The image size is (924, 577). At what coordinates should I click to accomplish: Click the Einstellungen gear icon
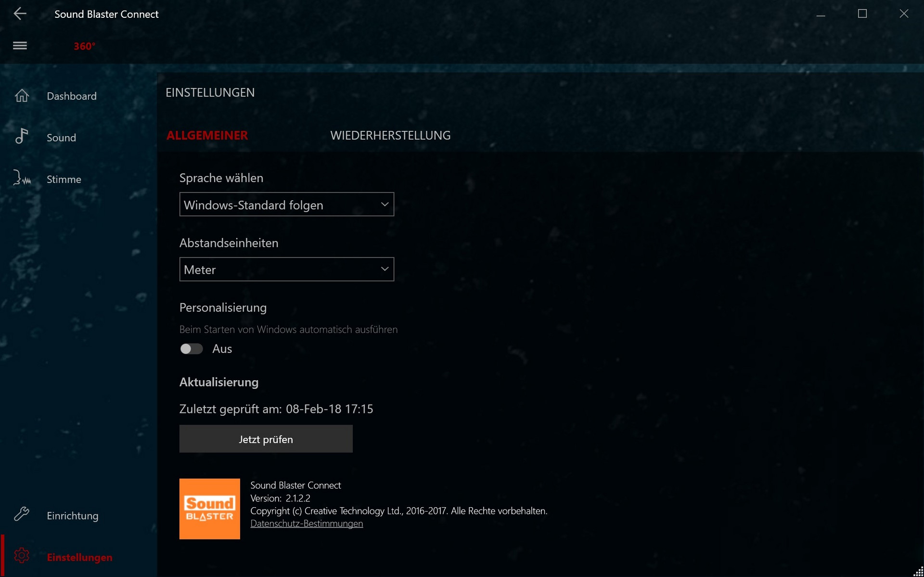[x=22, y=556]
